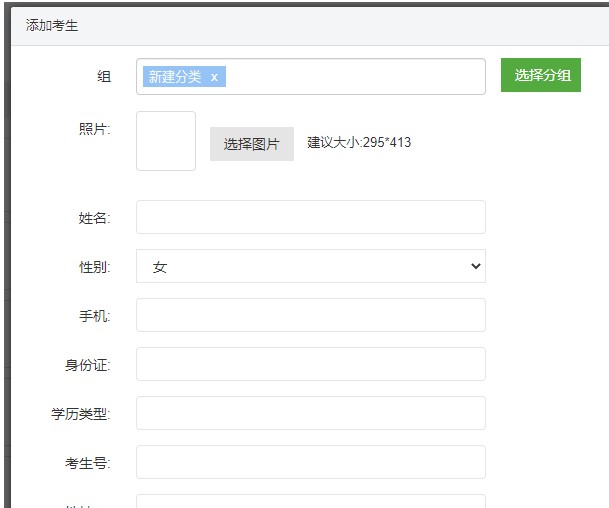The height and width of the screenshot is (508, 609).
Task: Click the 性别 field label
Action: point(94,267)
